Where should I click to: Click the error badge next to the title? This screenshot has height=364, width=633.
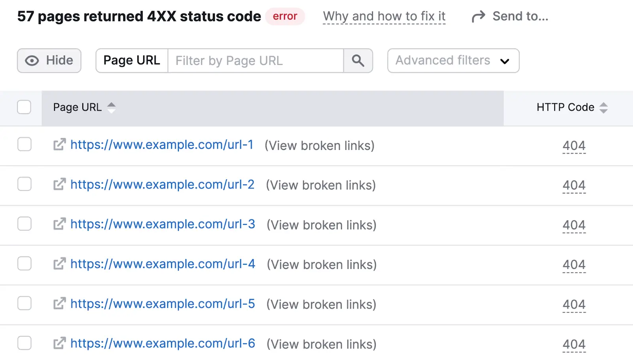click(284, 16)
